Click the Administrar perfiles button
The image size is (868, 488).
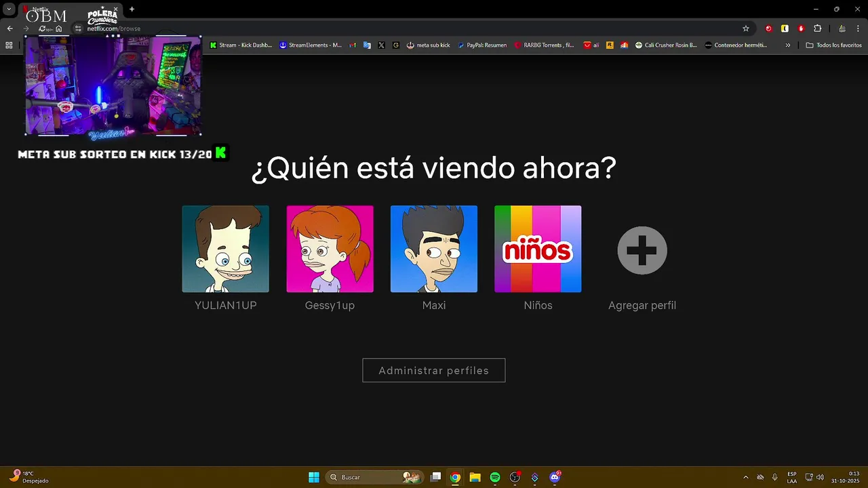coord(434,370)
